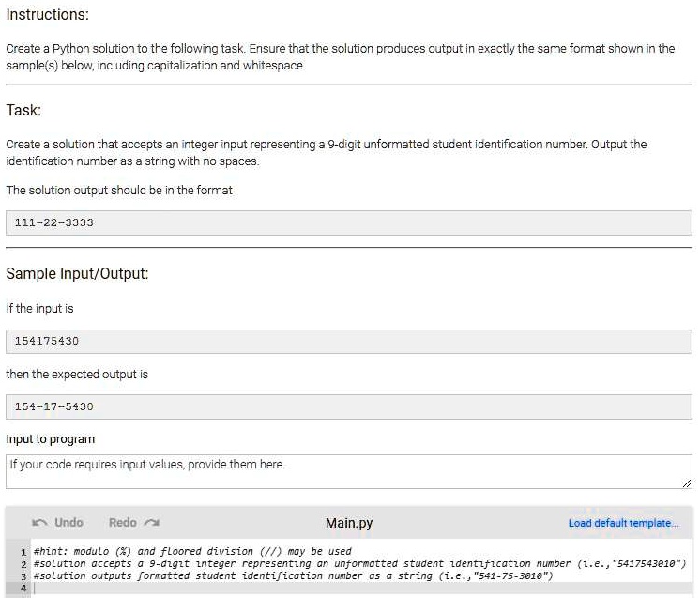Click the sample input 154175430 box

coord(348,341)
